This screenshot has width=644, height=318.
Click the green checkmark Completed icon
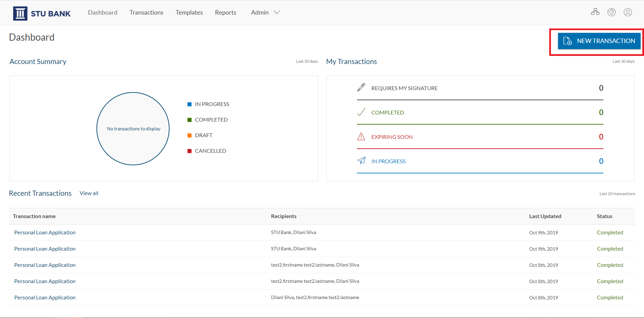click(361, 112)
